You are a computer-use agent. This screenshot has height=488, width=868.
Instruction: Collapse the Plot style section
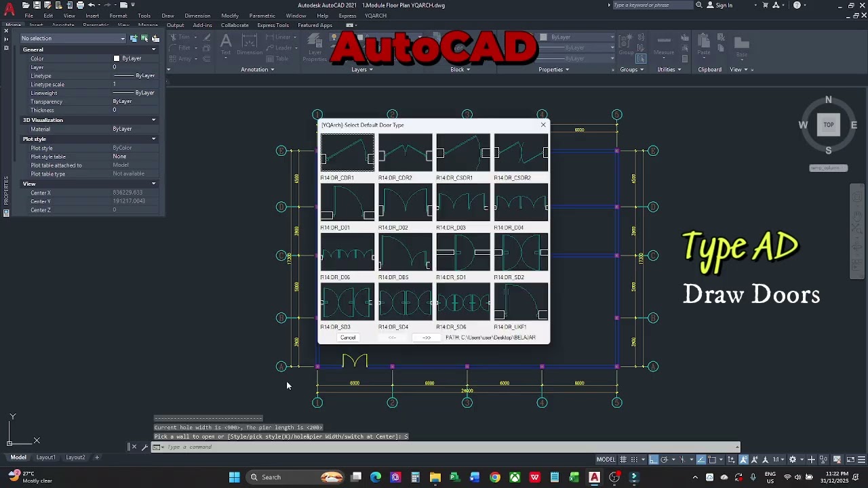point(153,139)
